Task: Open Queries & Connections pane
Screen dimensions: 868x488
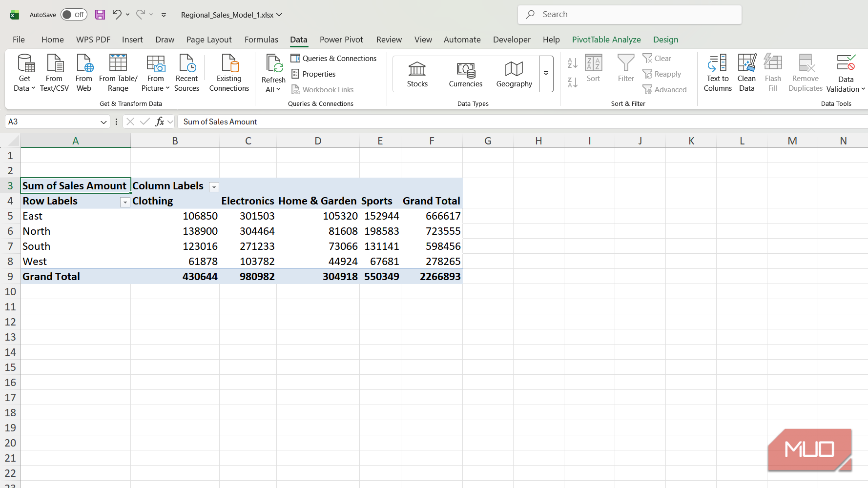Action: 334,59
